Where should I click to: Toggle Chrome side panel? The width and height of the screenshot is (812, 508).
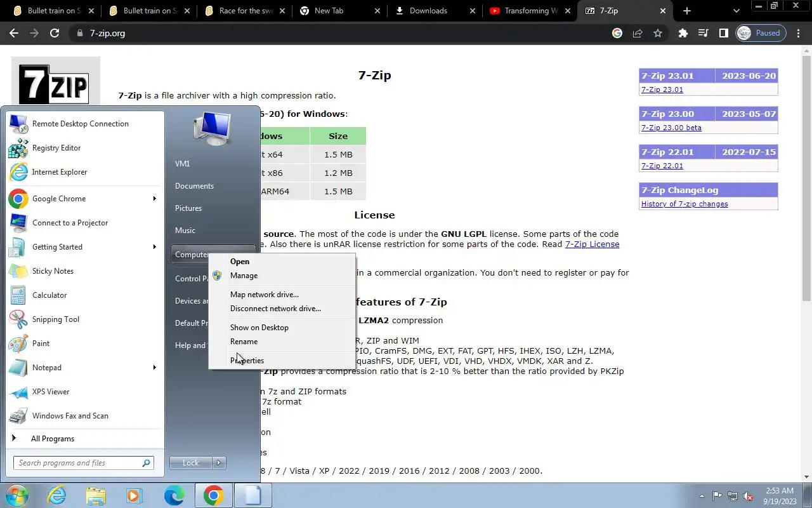coord(723,33)
